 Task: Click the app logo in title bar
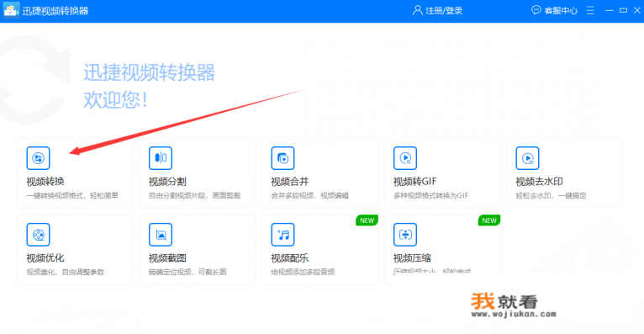coord(11,10)
